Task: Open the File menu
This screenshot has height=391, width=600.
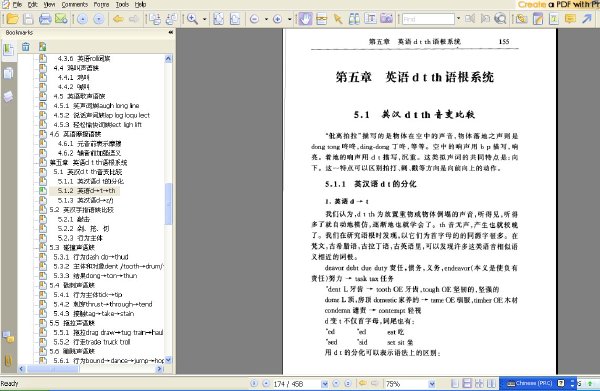Action: pyautogui.click(x=17, y=5)
